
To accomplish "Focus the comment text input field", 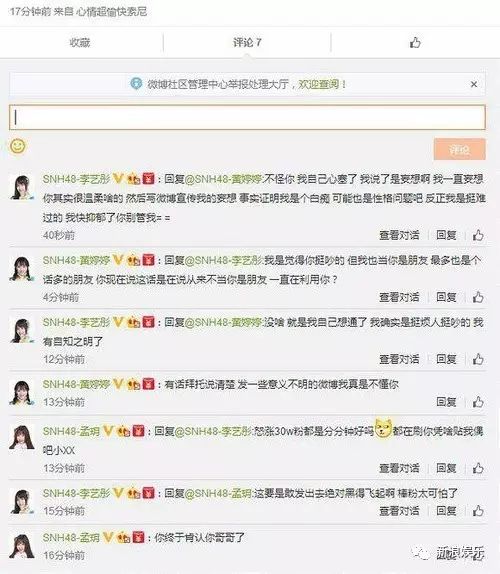I will 247,117.
